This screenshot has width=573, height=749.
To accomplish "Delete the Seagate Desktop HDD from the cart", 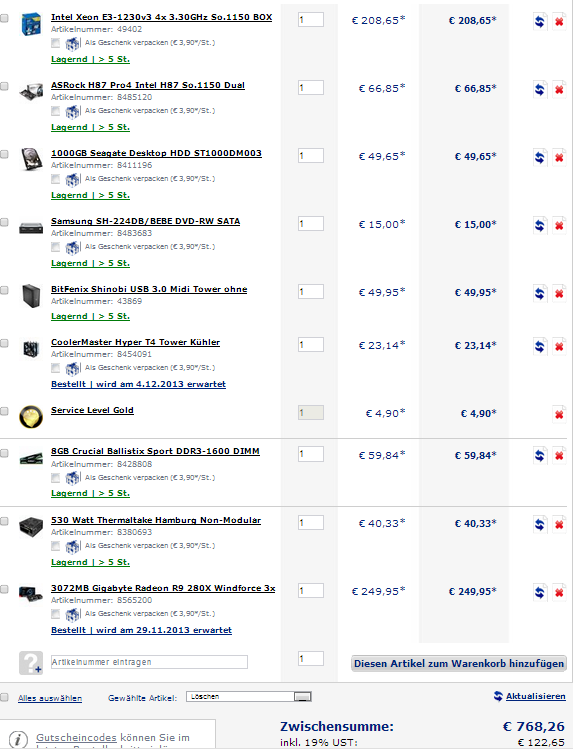I will coord(559,157).
